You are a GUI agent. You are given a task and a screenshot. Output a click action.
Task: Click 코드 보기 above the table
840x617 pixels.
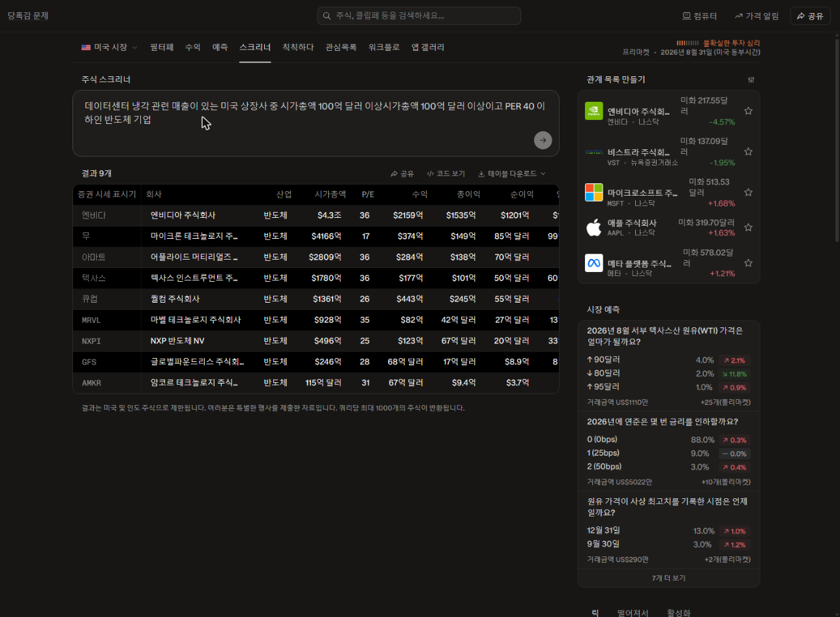point(446,174)
